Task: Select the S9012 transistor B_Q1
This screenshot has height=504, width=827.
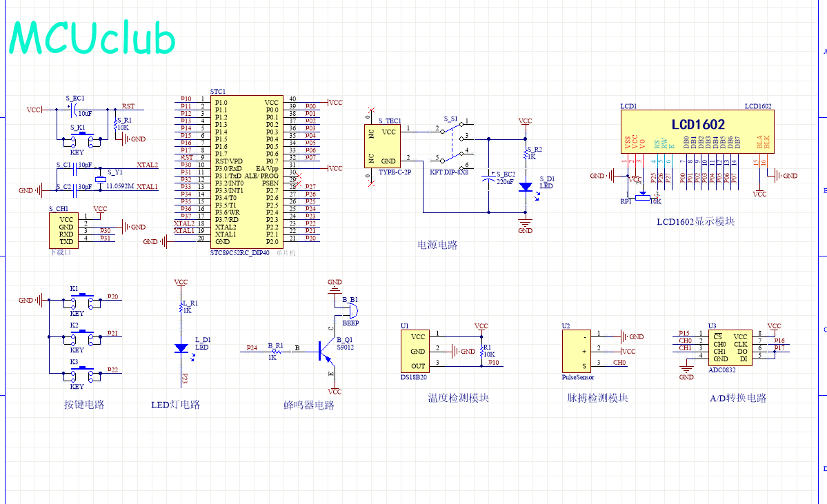Action: click(323, 351)
